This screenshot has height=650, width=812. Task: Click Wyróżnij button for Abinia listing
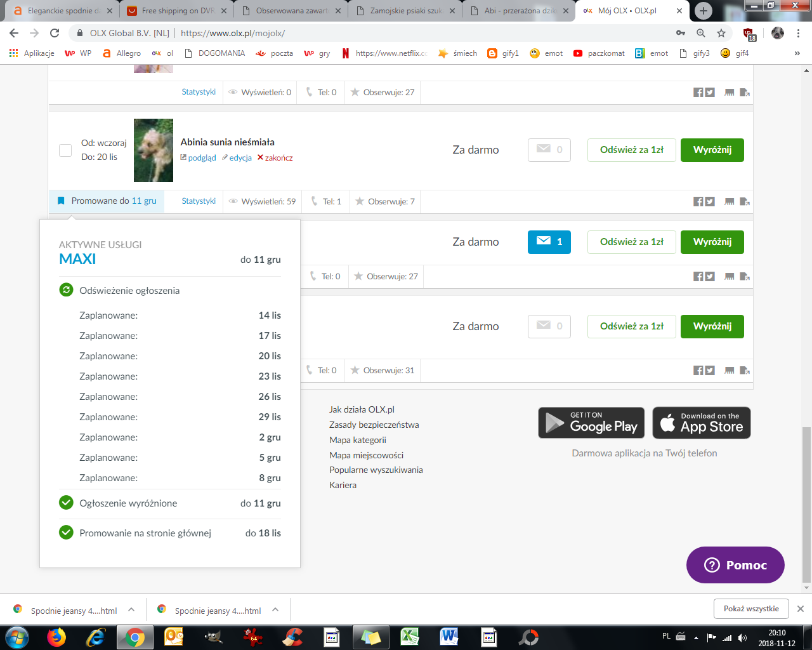(x=712, y=150)
